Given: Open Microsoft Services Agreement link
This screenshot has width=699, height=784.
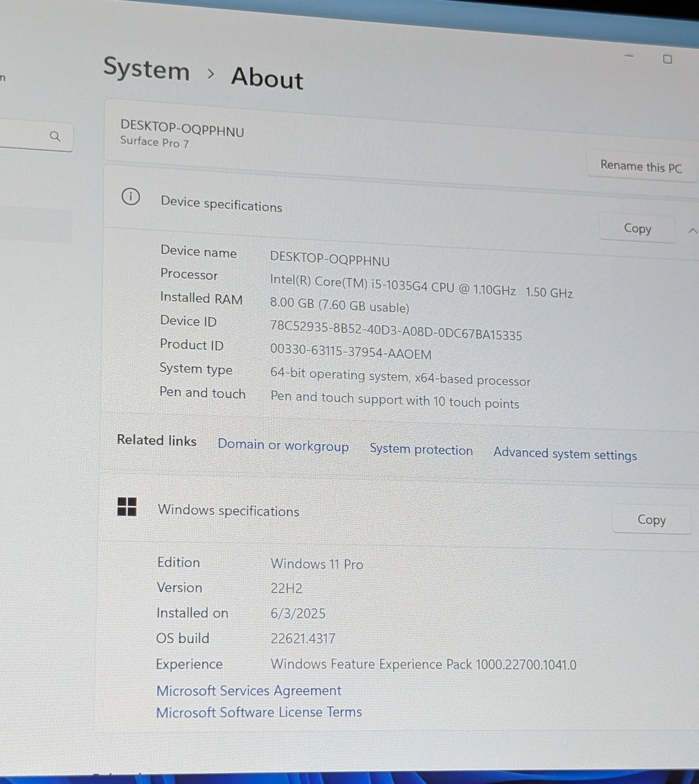Looking at the screenshot, I should coord(249,691).
